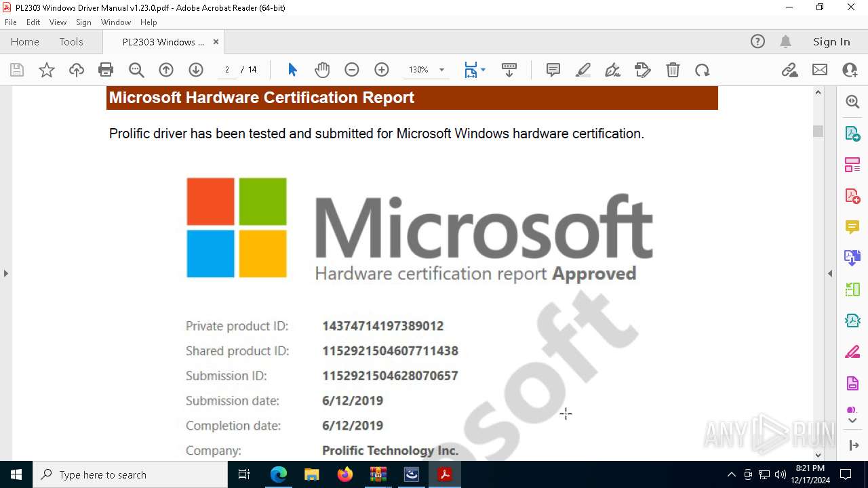Show hidden system tray icons
This screenshot has height=488, width=868.
point(731,474)
